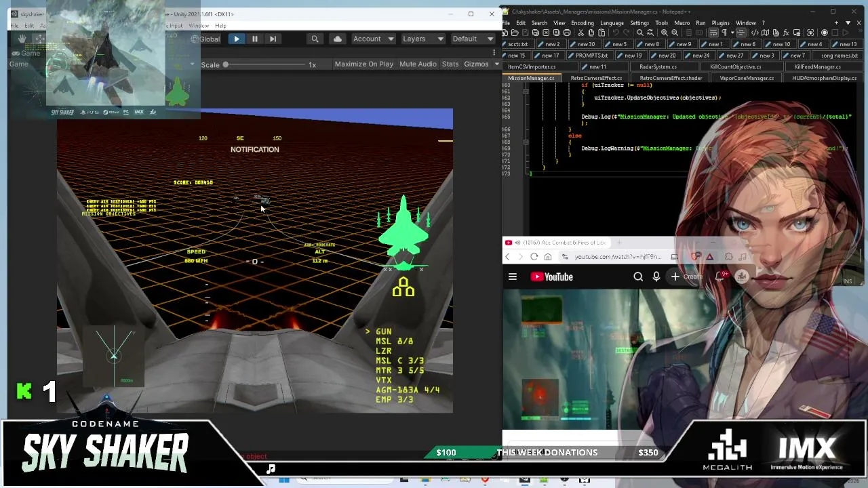Go back in the browser
This screenshot has height=488, width=868.
(x=507, y=257)
